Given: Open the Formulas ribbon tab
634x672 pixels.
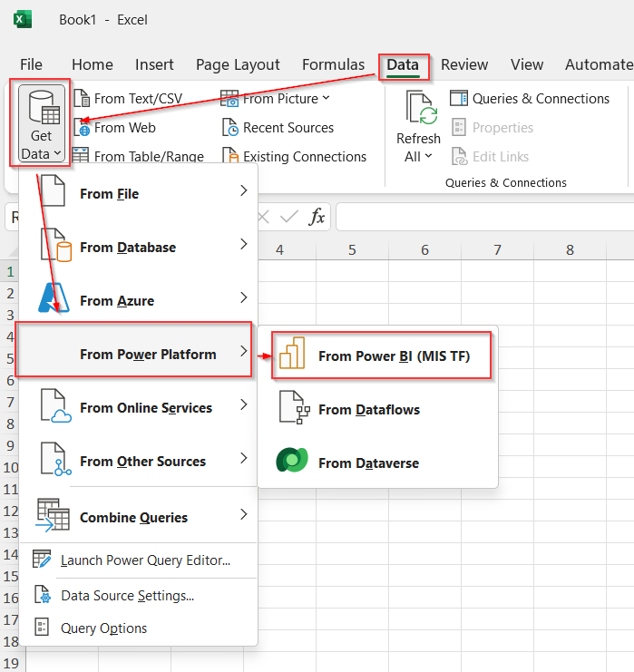Looking at the screenshot, I should pos(333,64).
